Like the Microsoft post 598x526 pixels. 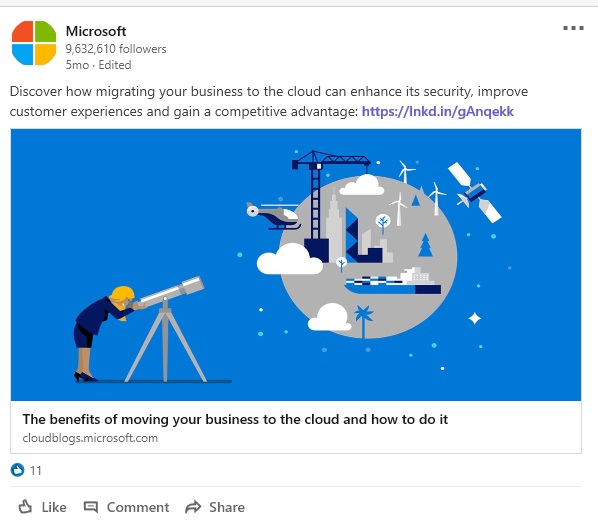click(x=42, y=507)
